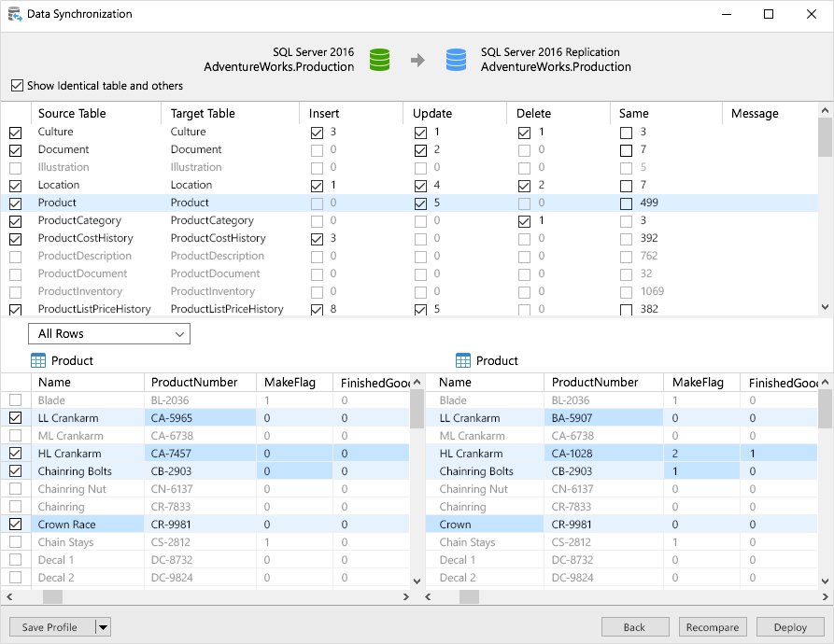
Task: Uncheck Show Identical table and others
Action: pyautogui.click(x=17, y=86)
